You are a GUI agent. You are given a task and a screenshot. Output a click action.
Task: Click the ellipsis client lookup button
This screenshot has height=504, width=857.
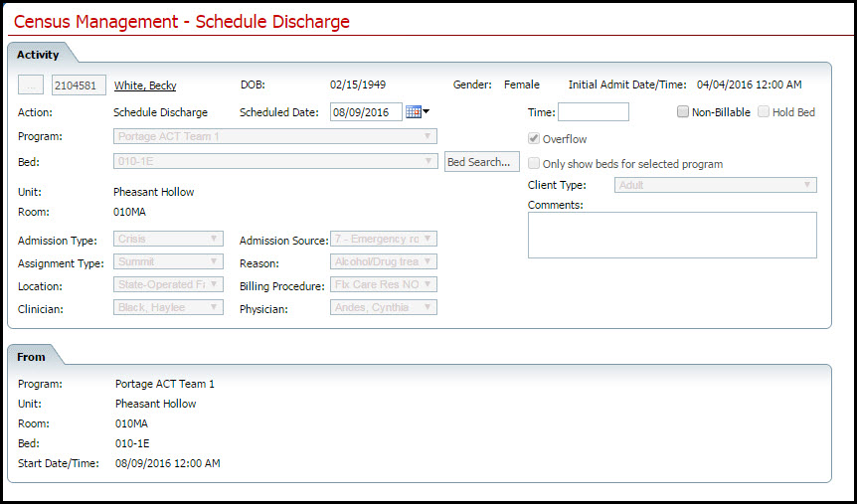(32, 85)
